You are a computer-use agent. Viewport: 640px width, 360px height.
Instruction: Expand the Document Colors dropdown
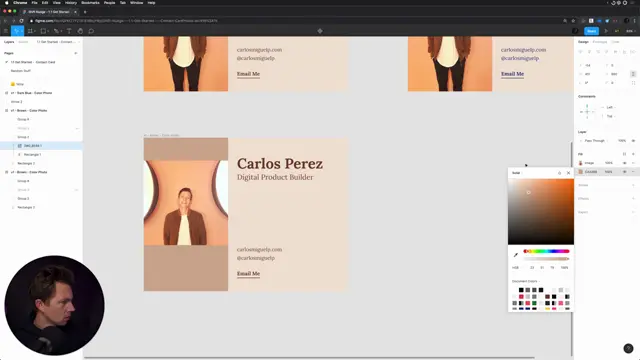(x=526, y=281)
